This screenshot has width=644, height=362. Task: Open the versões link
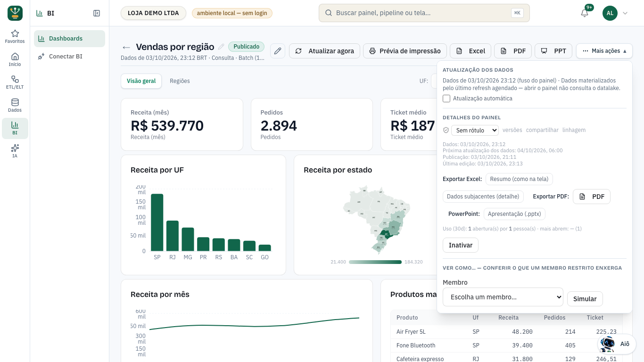click(x=512, y=130)
